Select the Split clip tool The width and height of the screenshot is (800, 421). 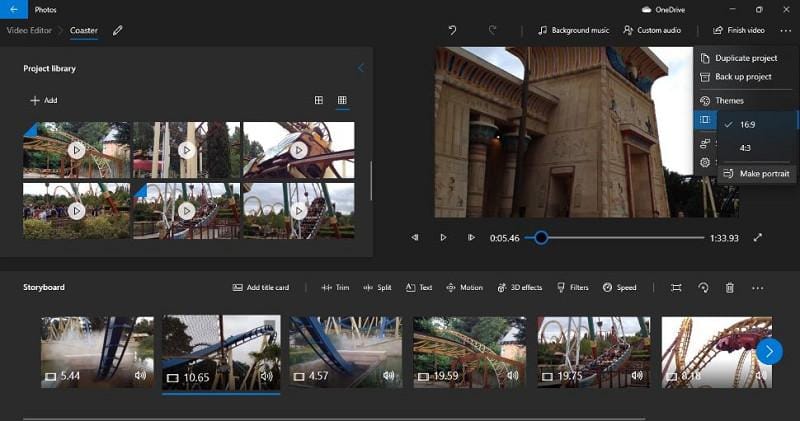pos(377,288)
